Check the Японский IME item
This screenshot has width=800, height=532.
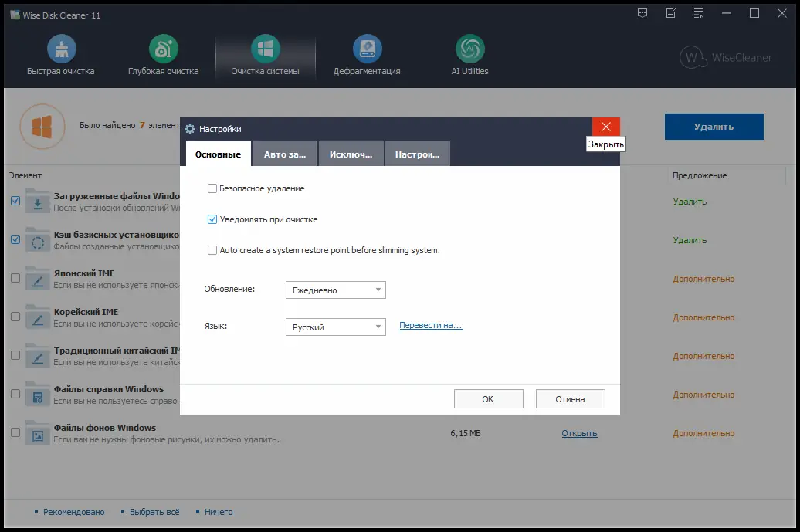click(15, 278)
